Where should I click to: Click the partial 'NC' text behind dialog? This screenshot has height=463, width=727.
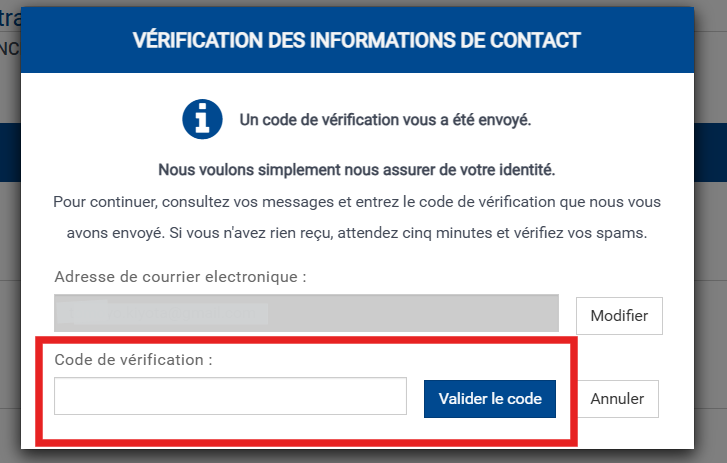coord(10,49)
